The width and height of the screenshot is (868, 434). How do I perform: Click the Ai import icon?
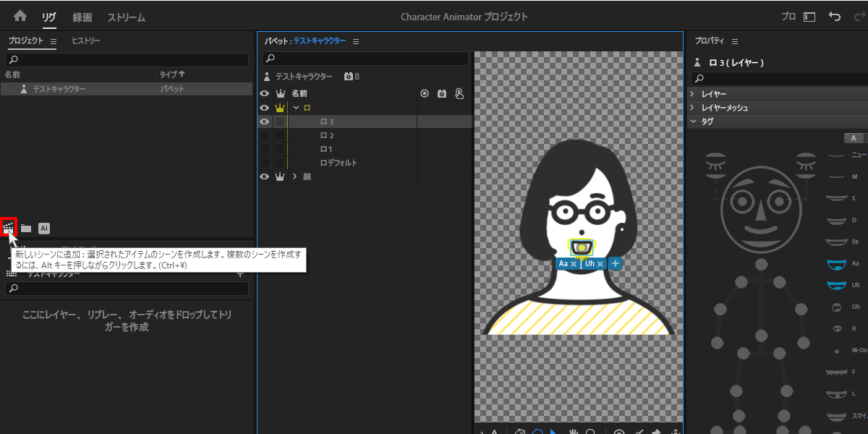coord(44,229)
